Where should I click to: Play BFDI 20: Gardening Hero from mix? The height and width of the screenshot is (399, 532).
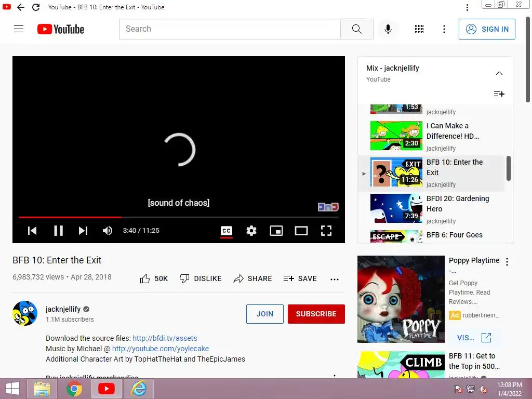click(x=431, y=210)
